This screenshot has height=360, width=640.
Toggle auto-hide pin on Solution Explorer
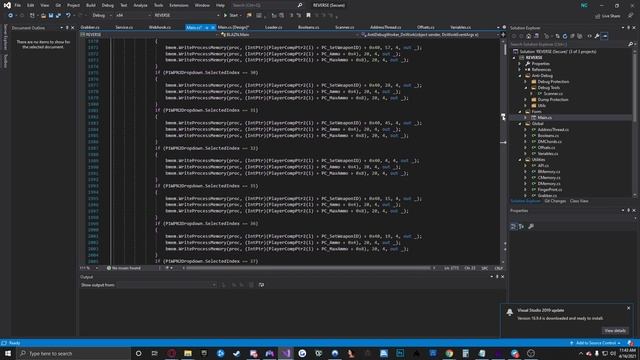(x=629, y=28)
